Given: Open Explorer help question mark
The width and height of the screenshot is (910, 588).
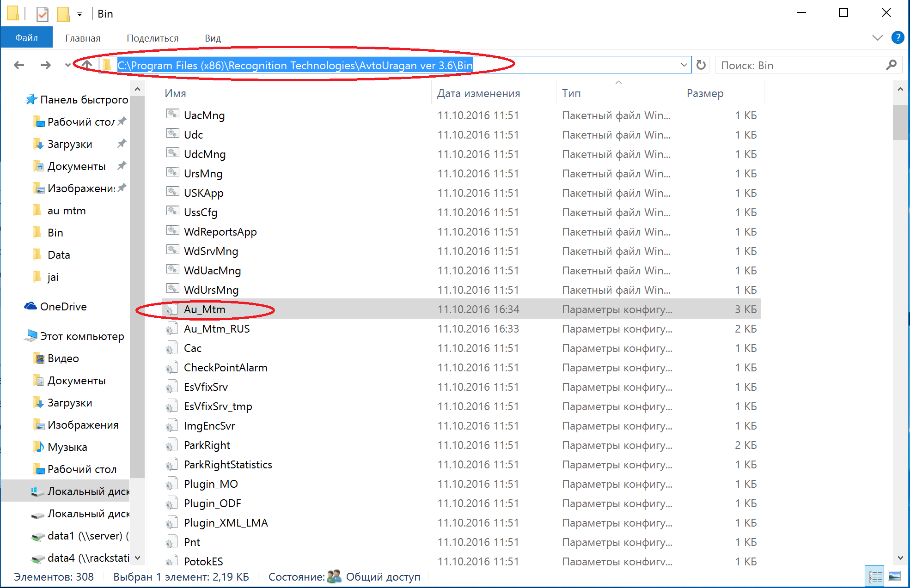Looking at the screenshot, I should click(x=898, y=37).
